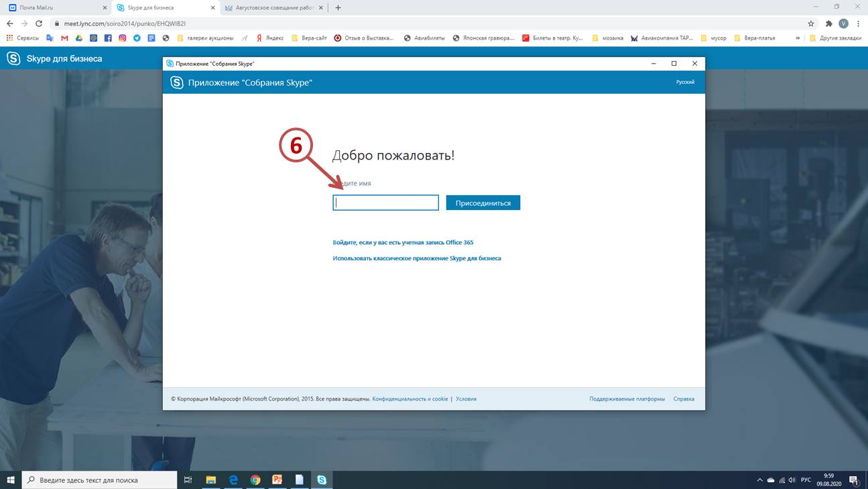Show hidden system tray icons
Image resolution: width=868 pixels, height=489 pixels.
(759, 480)
